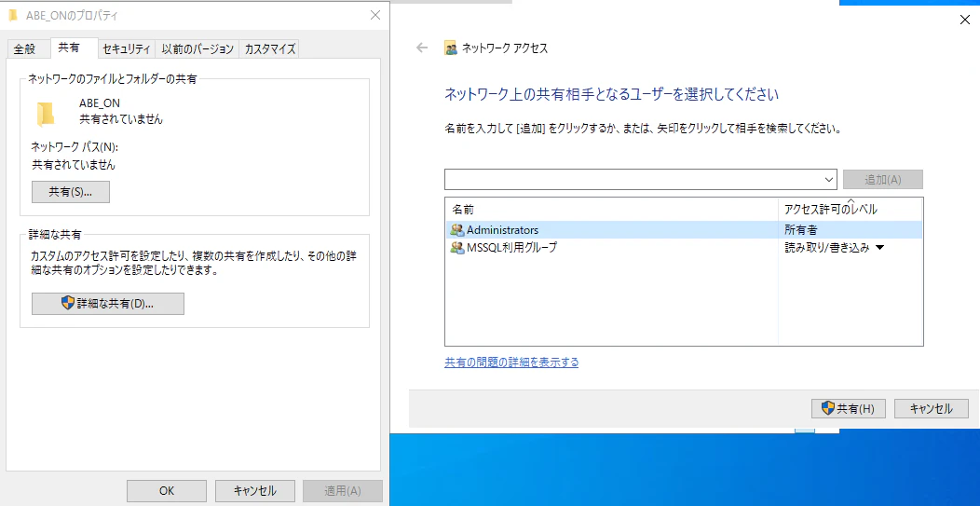980x506 pixels.
Task: Click the Administrators group icon
Action: pyautogui.click(x=456, y=230)
